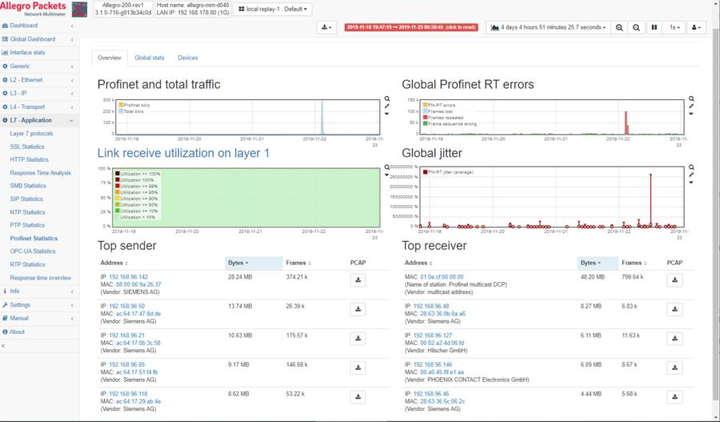Open options arrow of Global jitter graph
The width and height of the screenshot is (720, 422).
(x=691, y=182)
